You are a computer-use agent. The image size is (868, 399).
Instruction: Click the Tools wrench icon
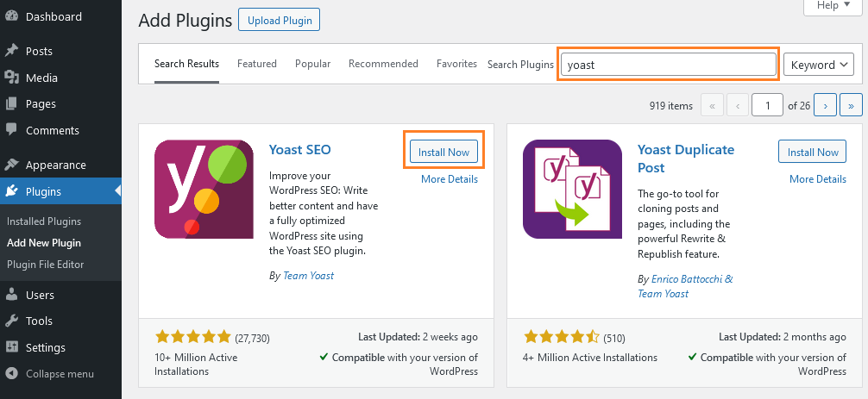point(11,321)
